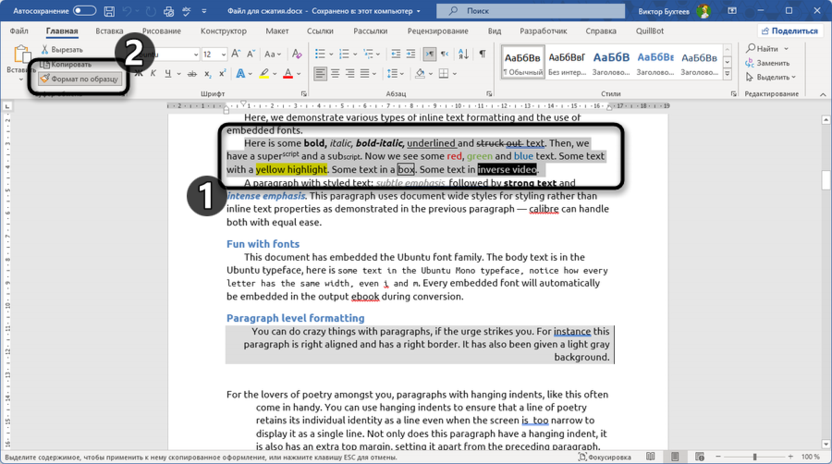Image resolution: width=832 pixels, height=464 pixels.
Task: Click the yellow text highlight color button
Action: pyautogui.click(x=265, y=74)
